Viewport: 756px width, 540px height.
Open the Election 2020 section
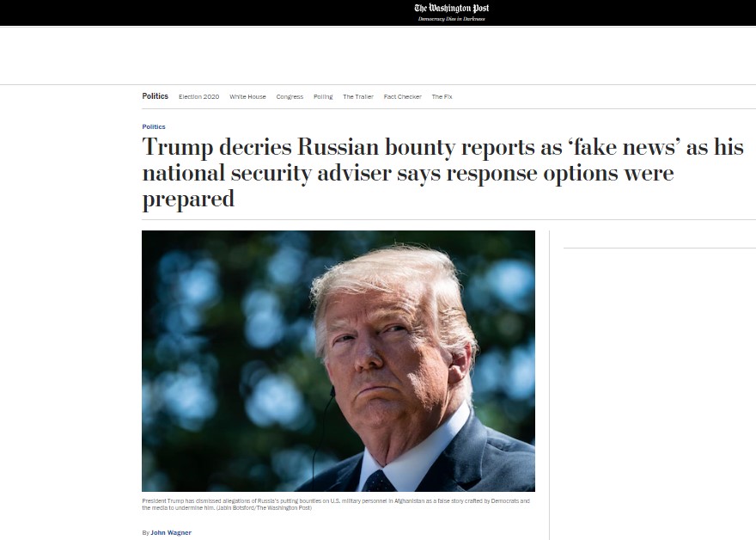pos(198,96)
